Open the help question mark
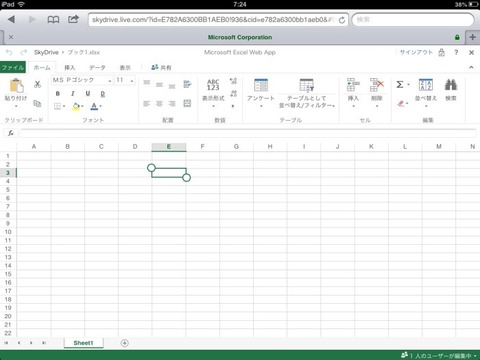480x360 pixels. (456, 52)
